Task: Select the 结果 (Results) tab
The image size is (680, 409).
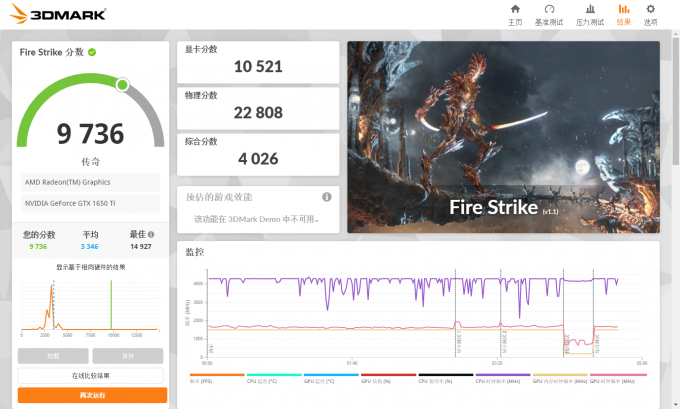Action: (624, 15)
